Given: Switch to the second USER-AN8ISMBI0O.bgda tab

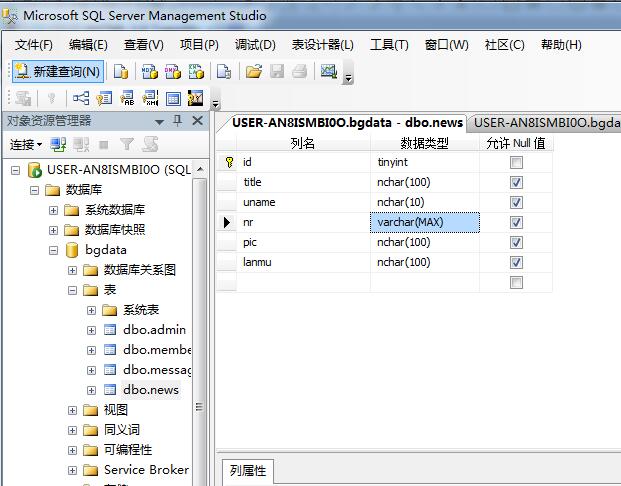Looking at the screenshot, I should (x=547, y=123).
